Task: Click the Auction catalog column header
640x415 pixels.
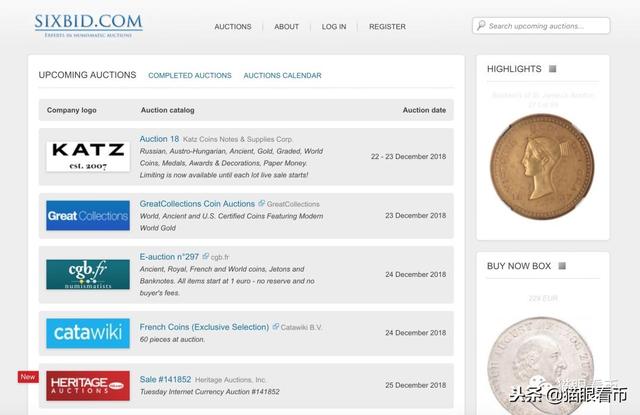Action: pos(167,110)
